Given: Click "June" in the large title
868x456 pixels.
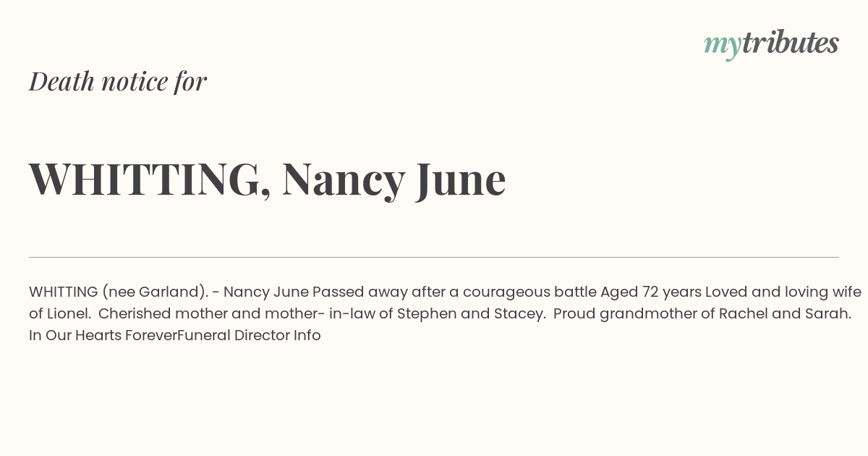Looking at the screenshot, I should 460,180.
